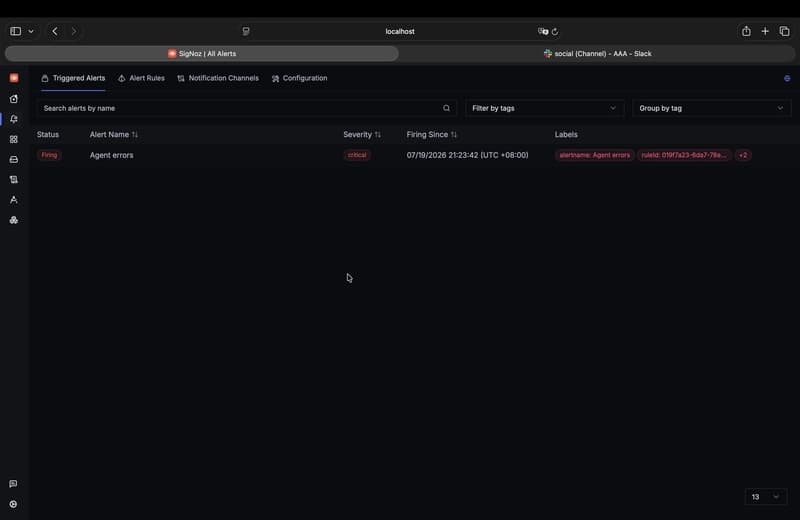Open the 'A'-shaped sidebar icon
The image size is (800, 520).
[14, 200]
